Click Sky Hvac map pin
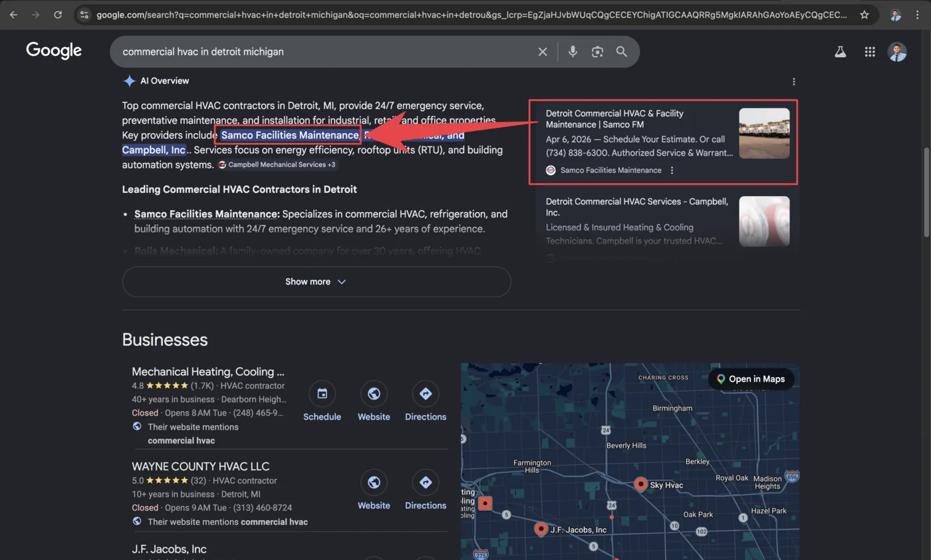The width and height of the screenshot is (931, 560). pyautogui.click(x=640, y=484)
